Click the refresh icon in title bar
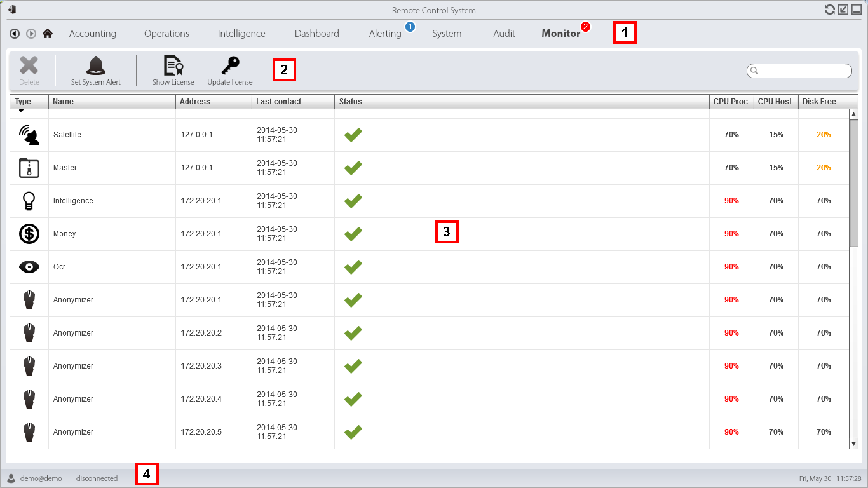Screen dimensions: 868x488 (829, 10)
